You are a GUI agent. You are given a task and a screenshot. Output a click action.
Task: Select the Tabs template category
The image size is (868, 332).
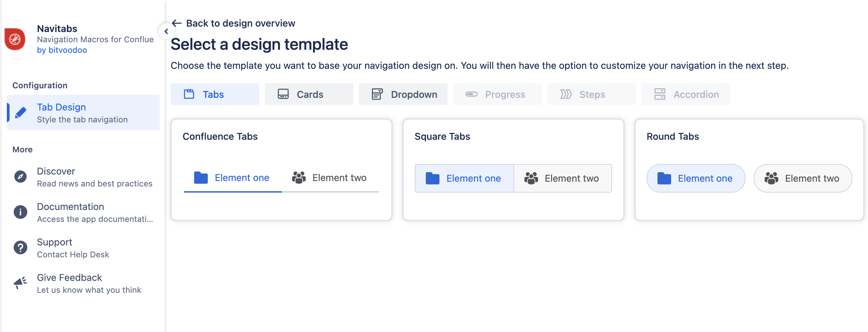(x=215, y=94)
